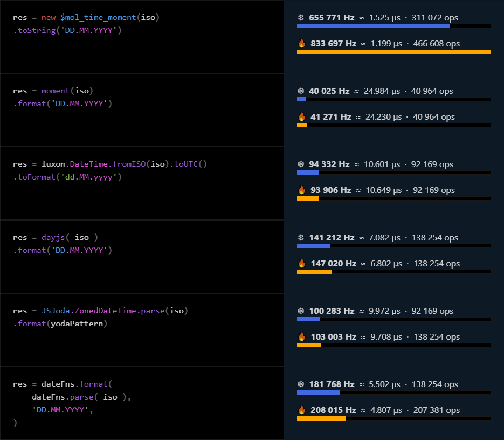
Task: Click the flame icon beside 41 271 Hz
Action: point(301,117)
